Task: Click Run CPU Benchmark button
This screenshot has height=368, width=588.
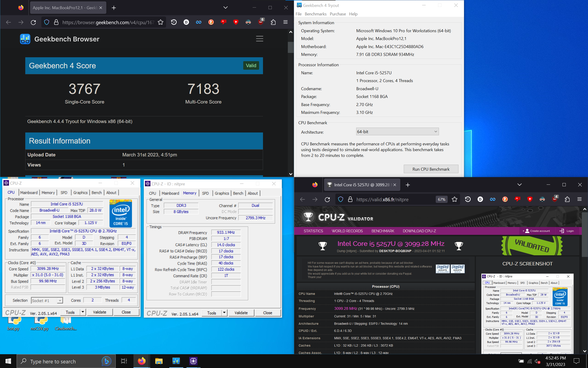Action: point(431,169)
